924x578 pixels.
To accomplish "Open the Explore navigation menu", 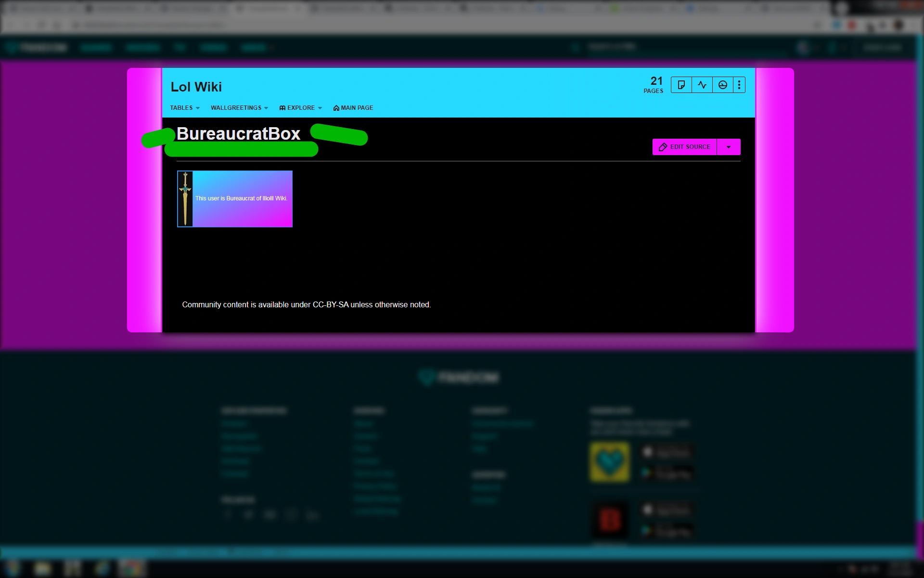I will (300, 108).
